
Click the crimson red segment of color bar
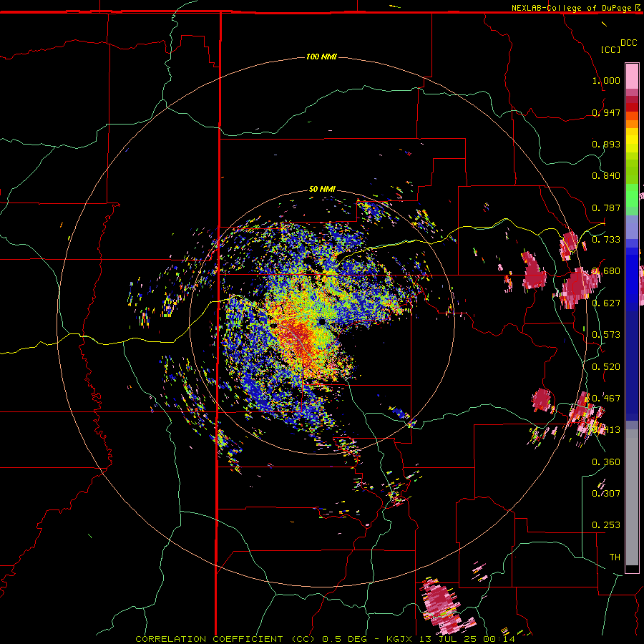click(x=632, y=99)
